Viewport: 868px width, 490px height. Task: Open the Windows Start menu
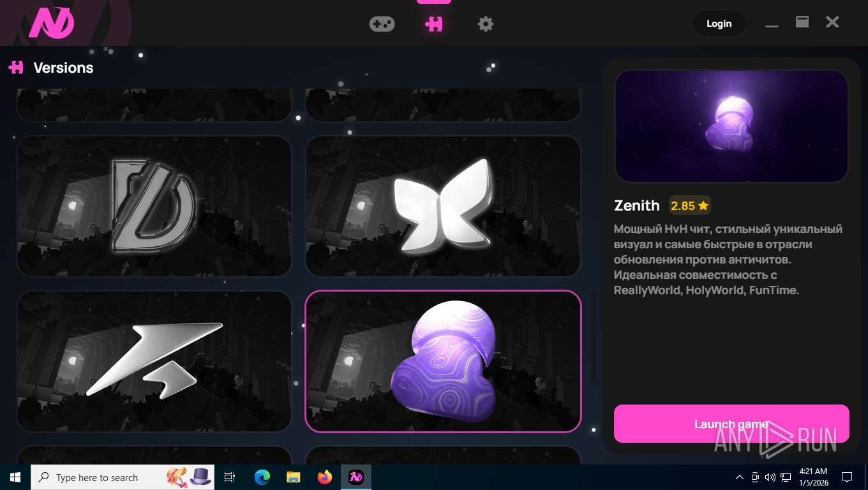click(x=15, y=477)
